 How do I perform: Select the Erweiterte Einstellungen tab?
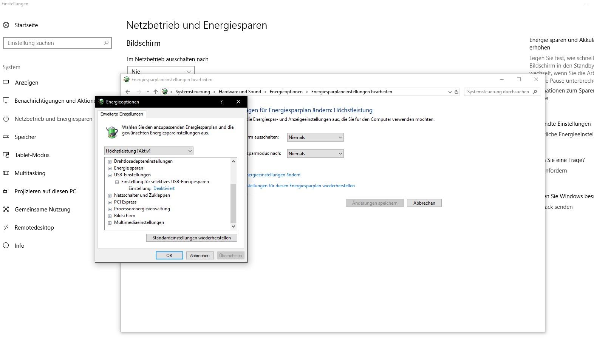click(x=122, y=114)
